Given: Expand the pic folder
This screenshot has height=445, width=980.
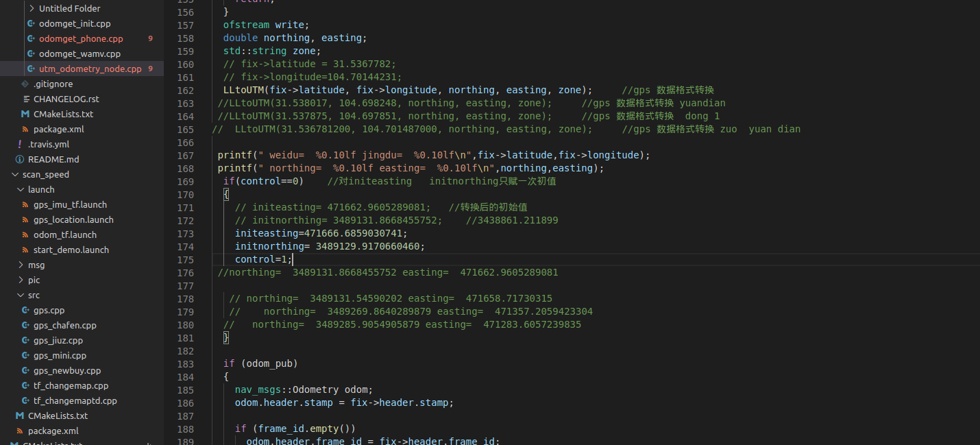Looking at the screenshot, I should coord(21,280).
